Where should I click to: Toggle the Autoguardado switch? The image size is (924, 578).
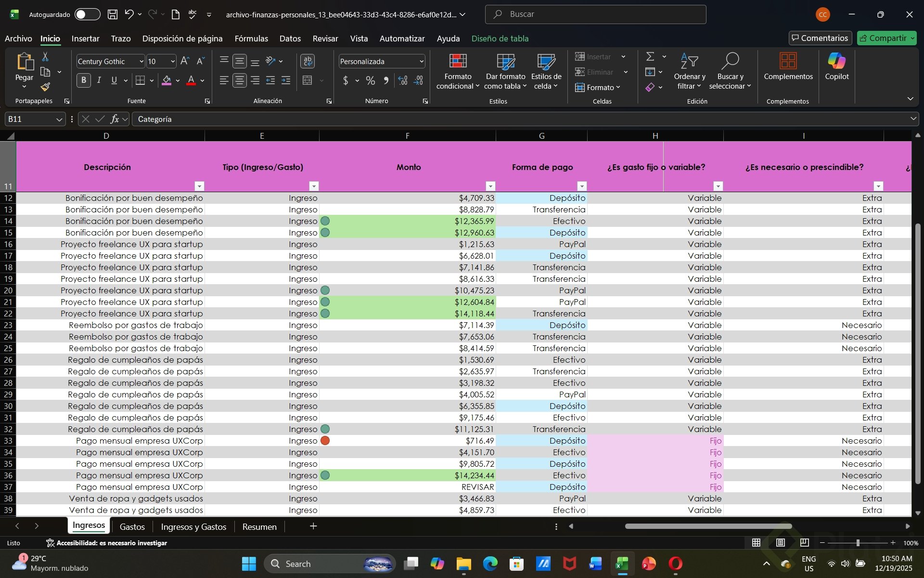coord(87,14)
